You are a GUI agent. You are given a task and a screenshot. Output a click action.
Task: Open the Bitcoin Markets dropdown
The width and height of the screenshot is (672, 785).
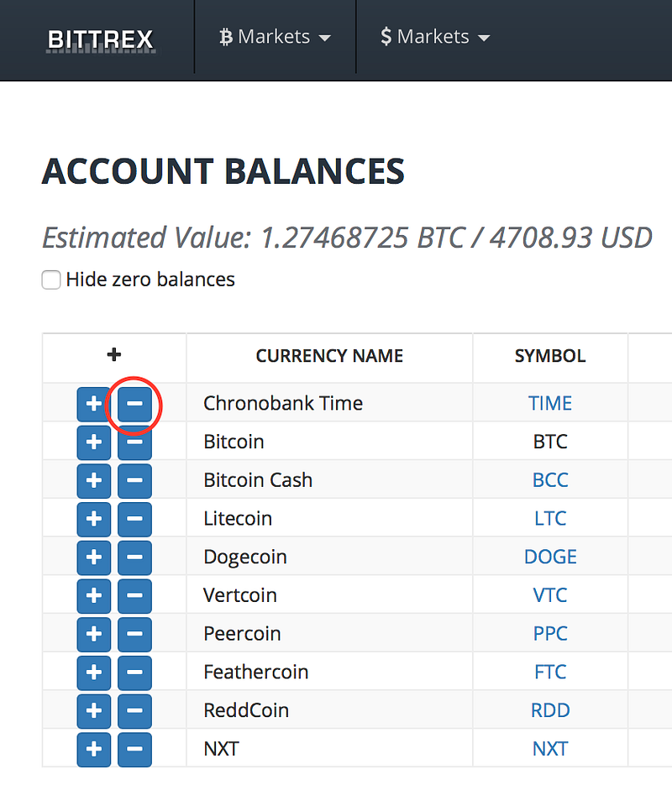275,37
